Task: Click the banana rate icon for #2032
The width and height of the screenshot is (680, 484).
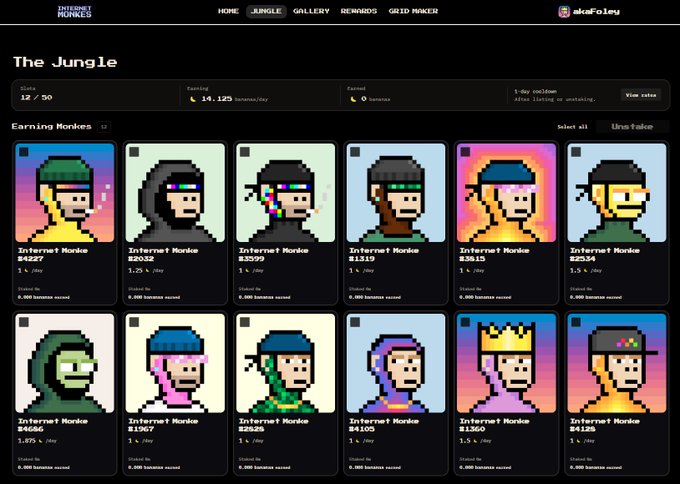Action: 147,271
